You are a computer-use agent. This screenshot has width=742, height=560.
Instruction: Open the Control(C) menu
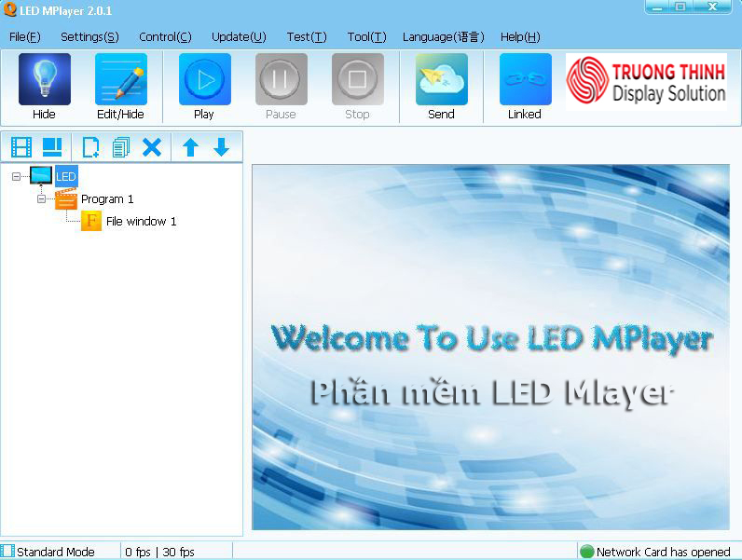pyautogui.click(x=165, y=37)
